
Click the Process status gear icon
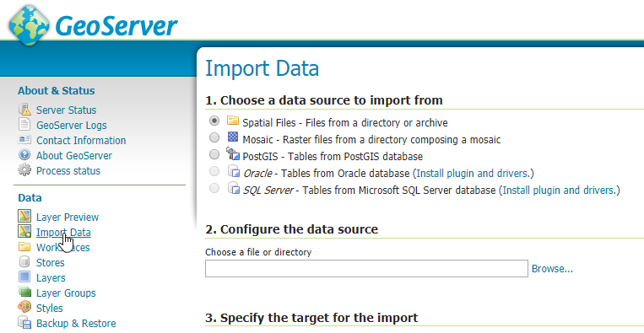pyautogui.click(x=24, y=170)
